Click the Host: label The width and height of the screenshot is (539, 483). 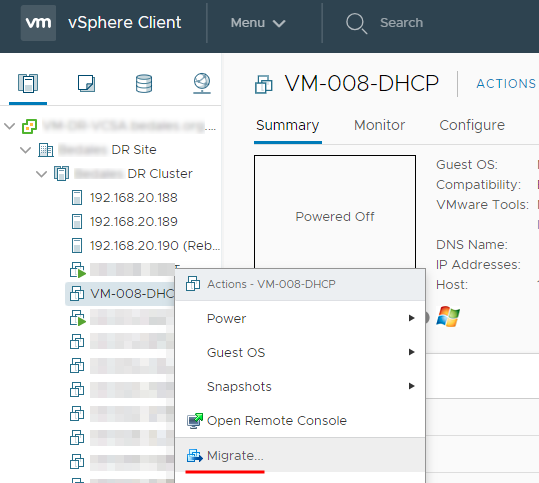tap(452, 285)
